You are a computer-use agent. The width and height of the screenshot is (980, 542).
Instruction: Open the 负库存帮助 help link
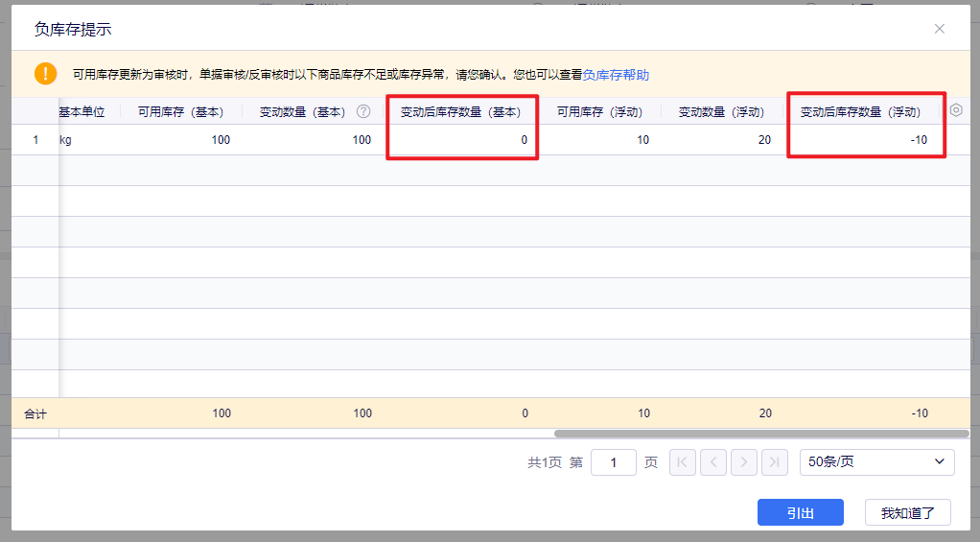point(616,75)
